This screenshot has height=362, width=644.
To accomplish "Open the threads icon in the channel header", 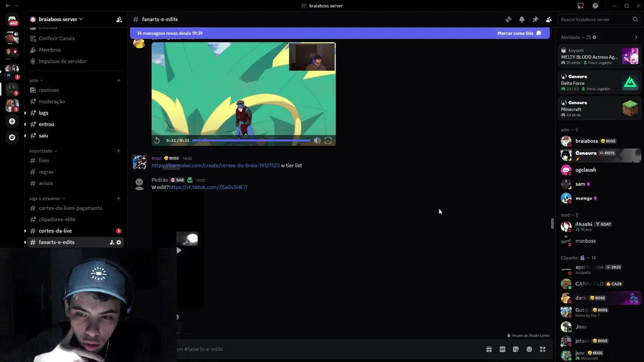I will 508,20.
